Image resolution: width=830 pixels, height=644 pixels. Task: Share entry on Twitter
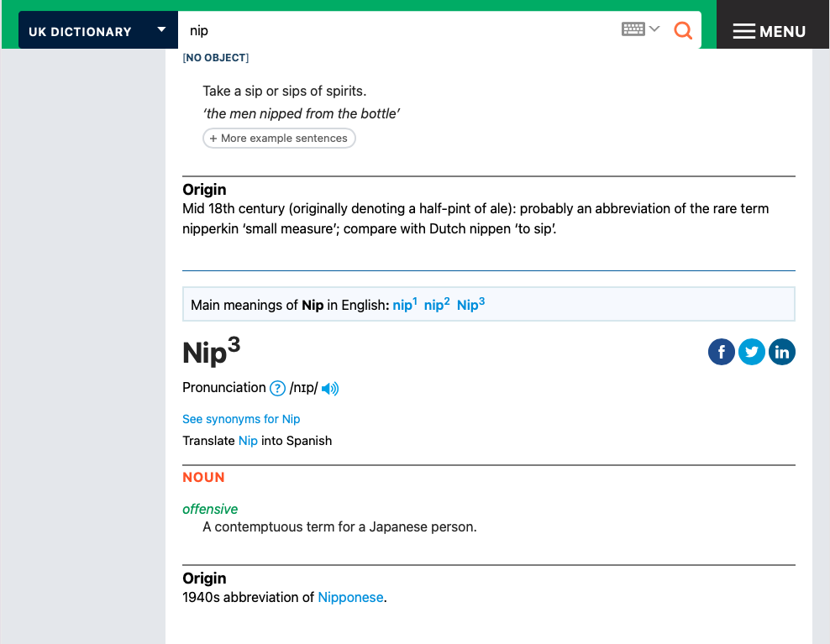click(x=752, y=352)
